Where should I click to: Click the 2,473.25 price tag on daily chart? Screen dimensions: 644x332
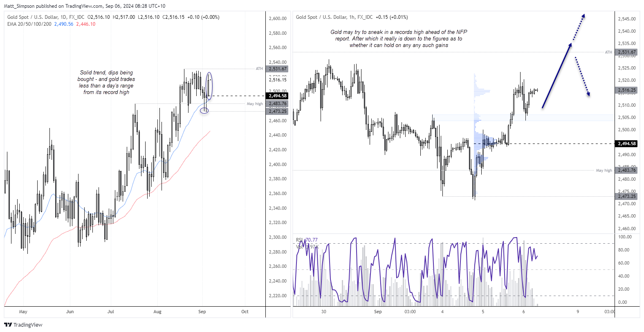point(278,111)
